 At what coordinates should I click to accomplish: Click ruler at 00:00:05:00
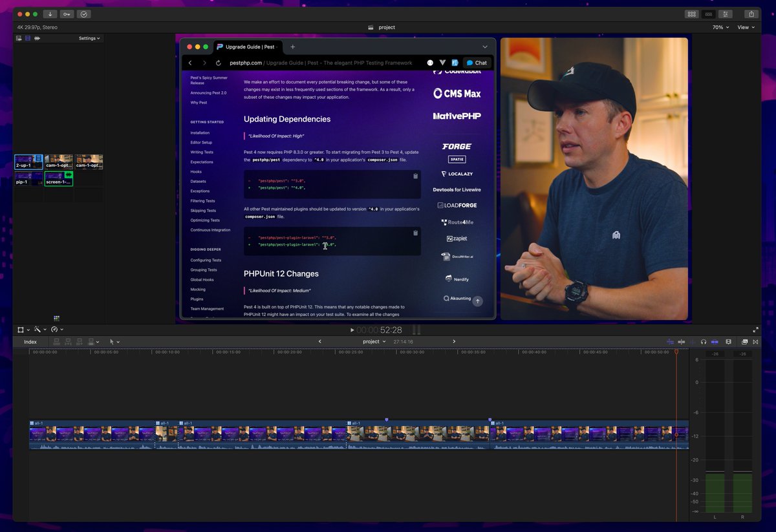click(x=105, y=352)
